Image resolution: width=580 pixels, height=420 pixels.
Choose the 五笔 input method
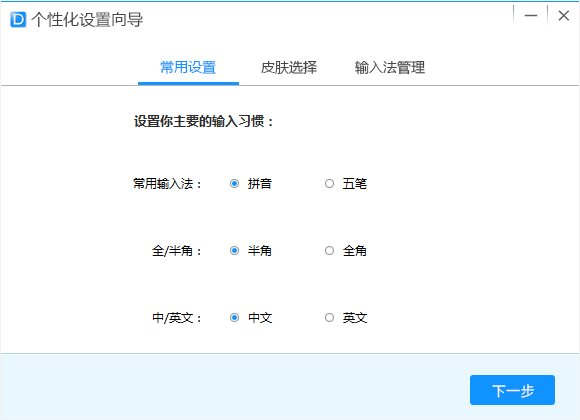329,184
